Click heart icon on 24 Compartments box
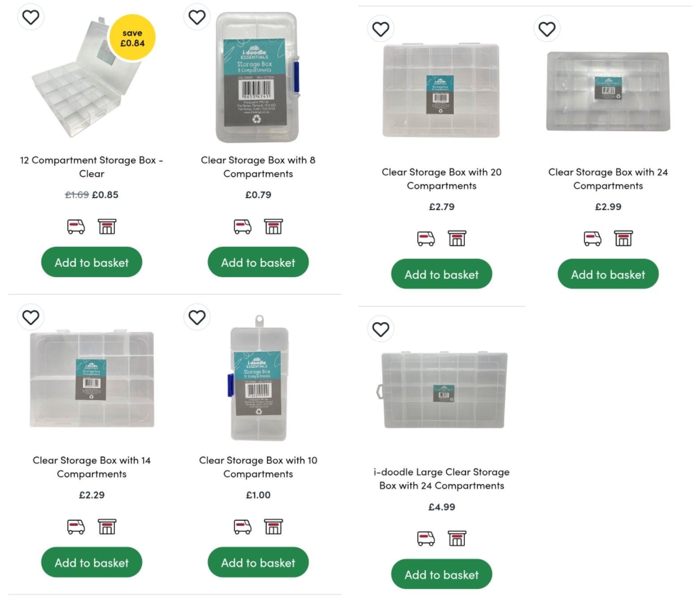 tap(547, 30)
